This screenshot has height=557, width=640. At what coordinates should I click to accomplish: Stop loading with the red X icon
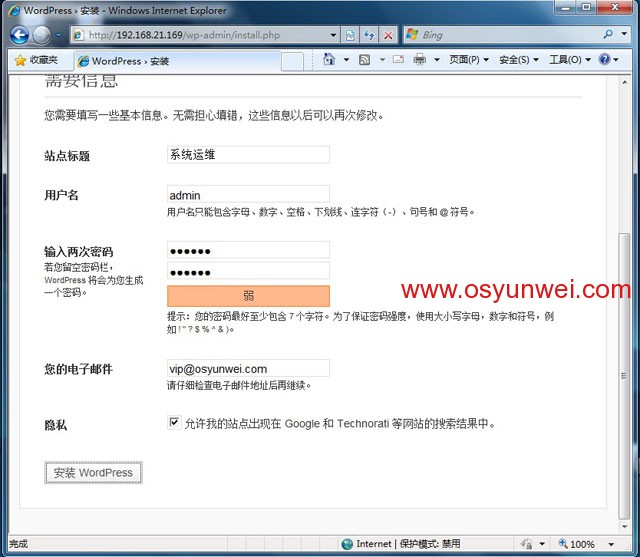tap(388, 35)
